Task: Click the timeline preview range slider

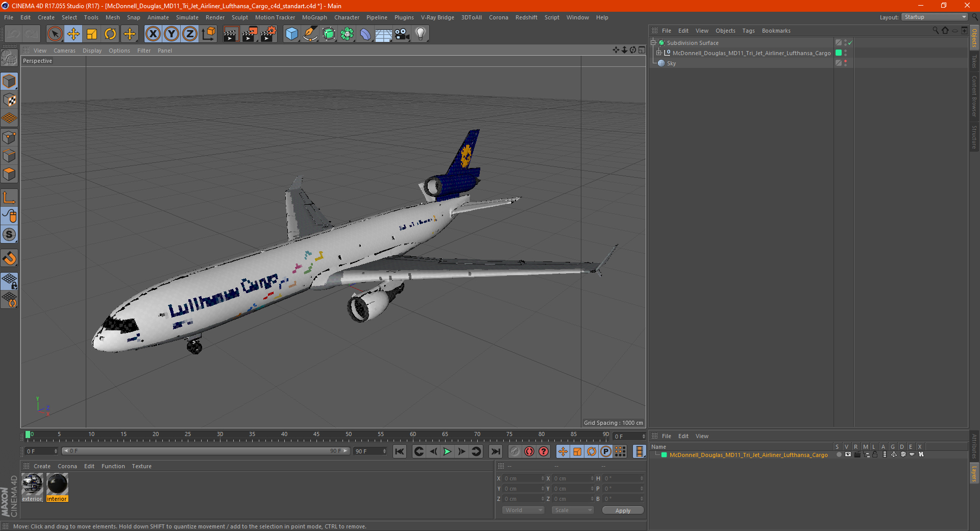Action: [206, 451]
